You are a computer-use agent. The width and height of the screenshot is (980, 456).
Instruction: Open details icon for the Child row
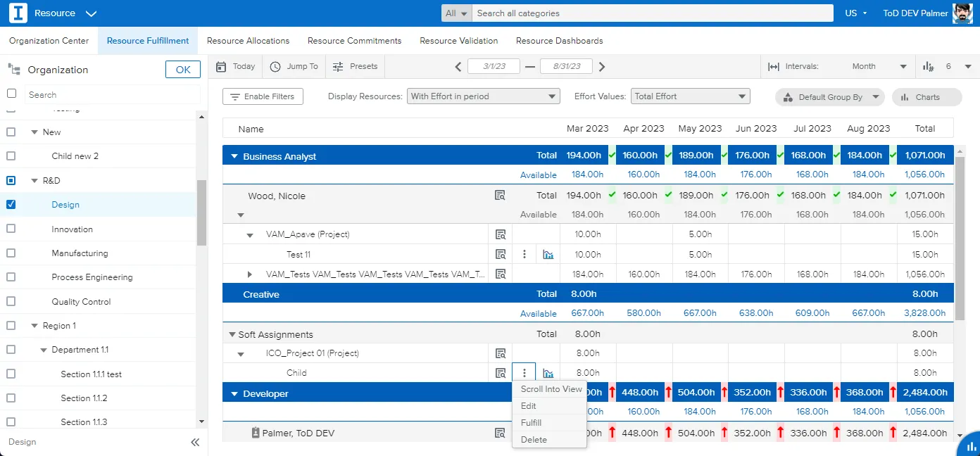coord(500,373)
